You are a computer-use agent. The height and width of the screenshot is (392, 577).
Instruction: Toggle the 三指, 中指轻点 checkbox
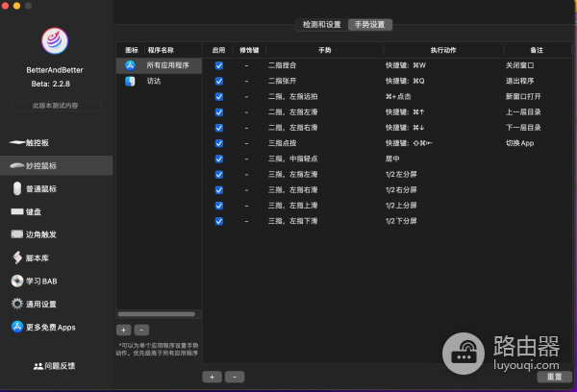point(219,159)
